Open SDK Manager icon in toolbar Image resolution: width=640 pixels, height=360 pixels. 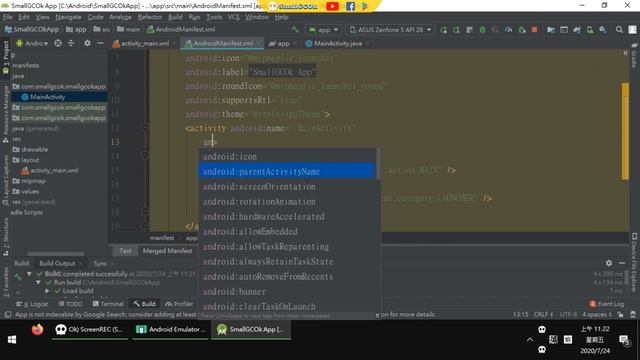(x=603, y=30)
